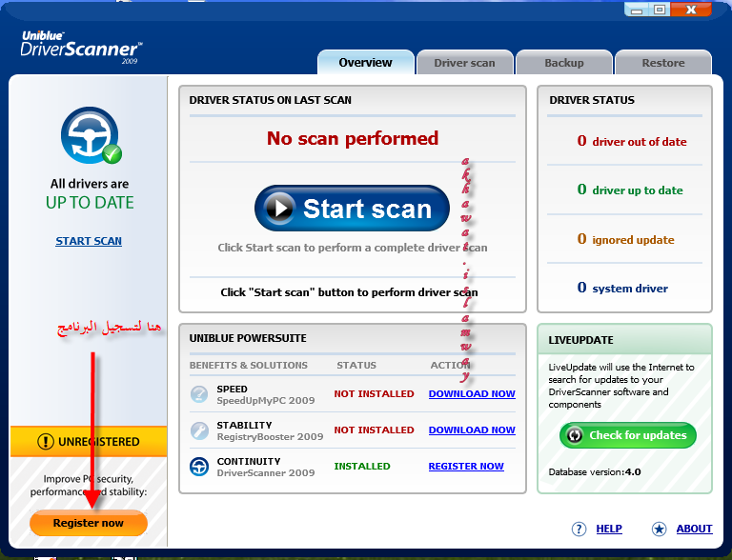
Task: Minimize the DriverScanner window
Action: [x=637, y=10]
